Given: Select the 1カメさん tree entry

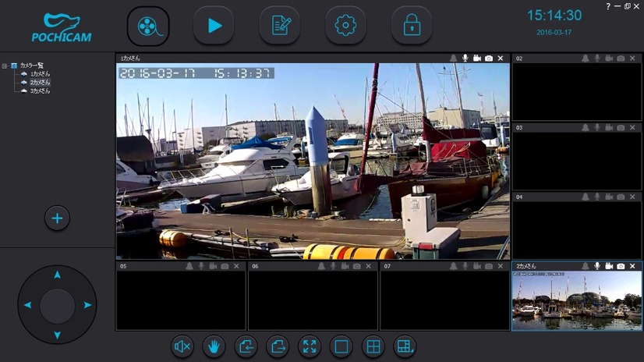Looking at the screenshot, I should point(40,74).
